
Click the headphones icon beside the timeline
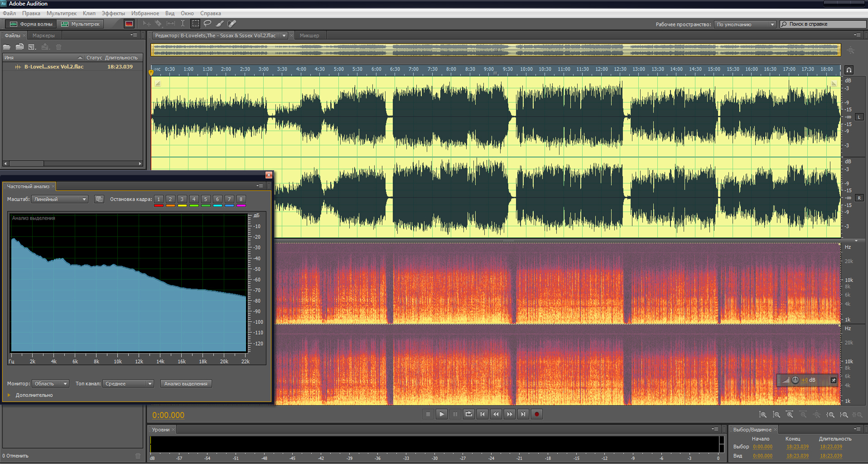click(x=849, y=70)
